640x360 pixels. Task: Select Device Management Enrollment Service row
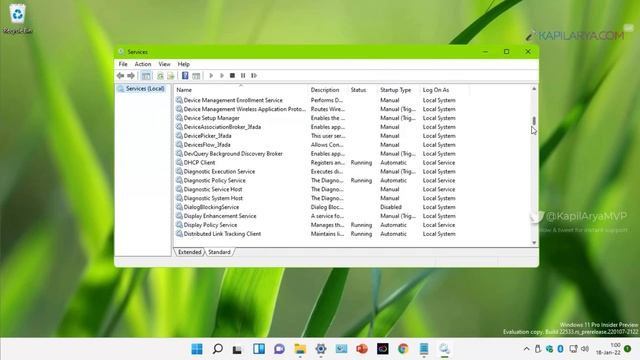(x=233, y=100)
